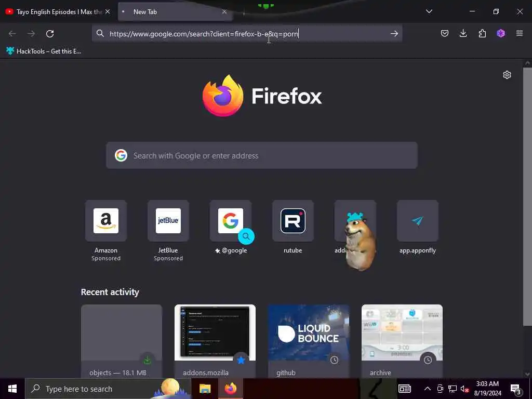Open the new tab personalize gear
The image size is (532, 399).
pyautogui.click(x=507, y=75)
